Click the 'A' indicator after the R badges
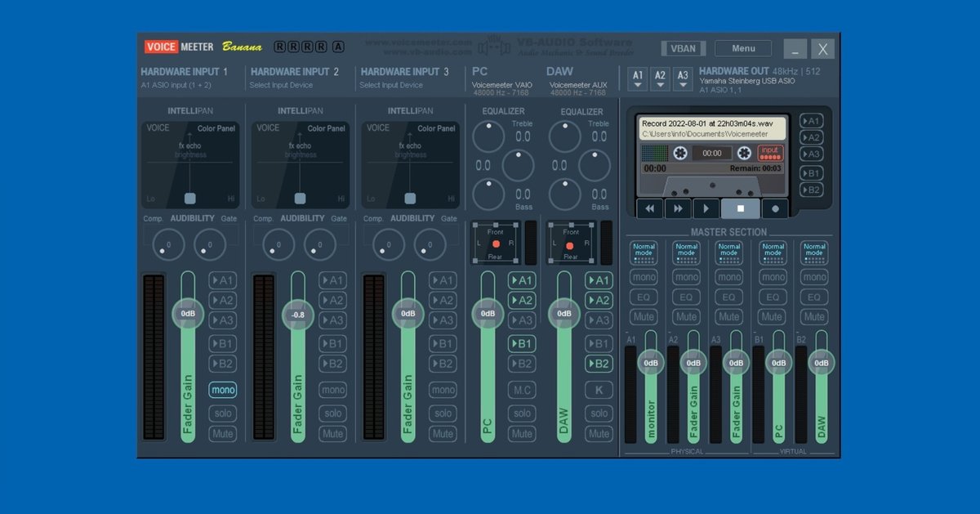This screenshot has height=514, width=980. tap(338, 47)
